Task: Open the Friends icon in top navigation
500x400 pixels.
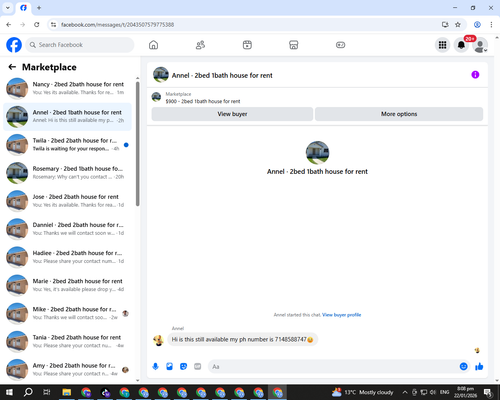Action: (200, 45)
